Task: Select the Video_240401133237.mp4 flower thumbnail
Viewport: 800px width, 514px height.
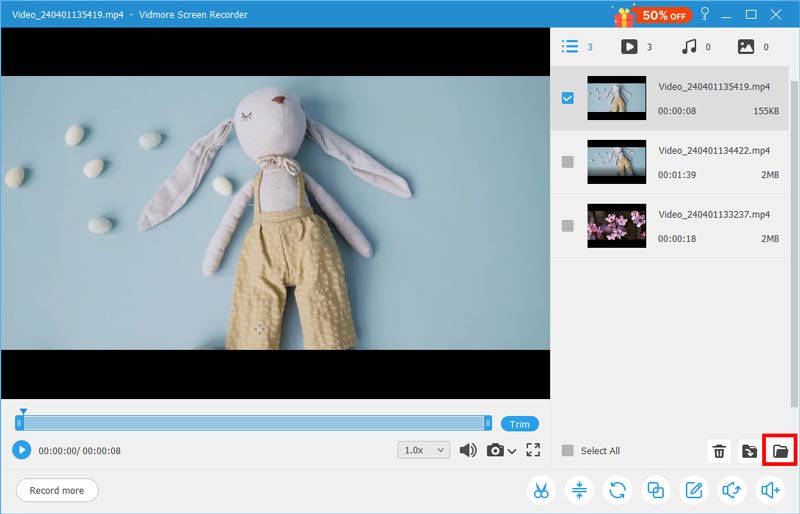Action: tap(617, 226)
